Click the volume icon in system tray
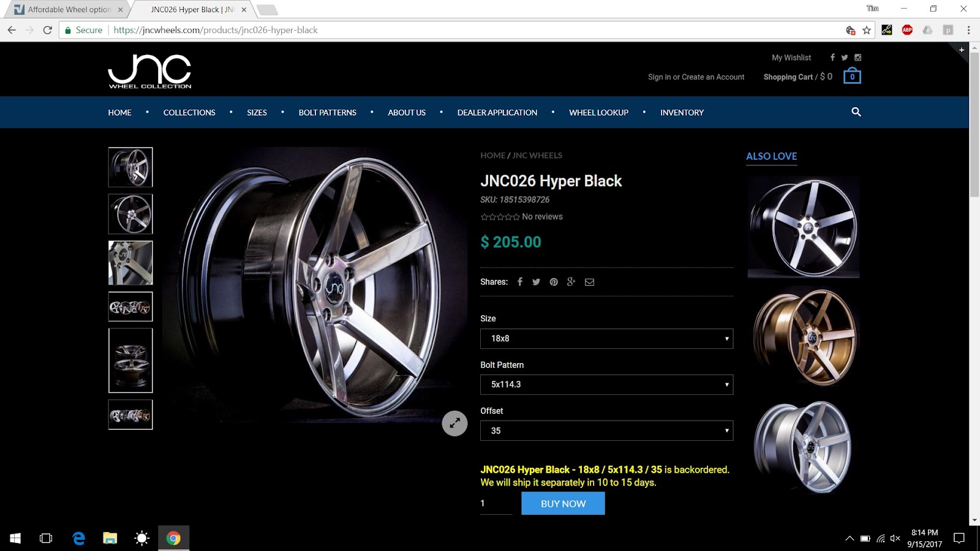This screenshot has width=980, height=551. [895, 539]
